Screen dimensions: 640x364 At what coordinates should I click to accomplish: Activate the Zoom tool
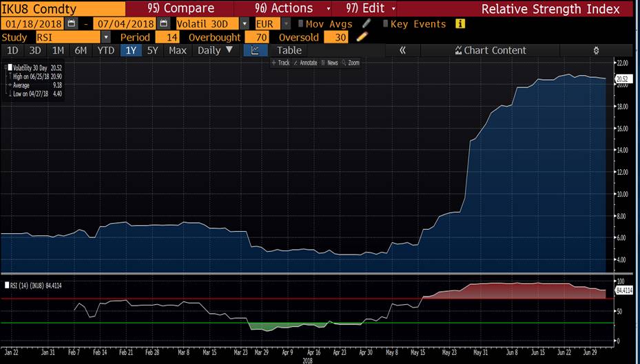351,63
